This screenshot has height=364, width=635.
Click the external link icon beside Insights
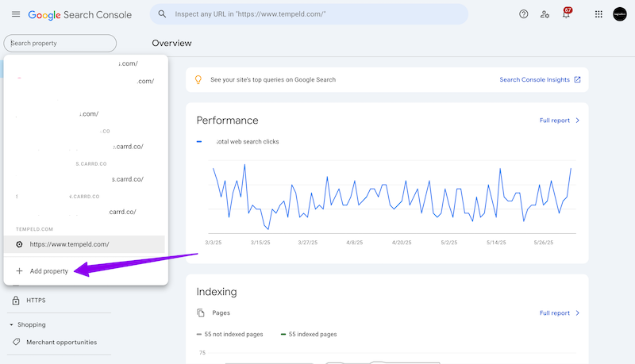pyautogui.click(x=578, y=79)
